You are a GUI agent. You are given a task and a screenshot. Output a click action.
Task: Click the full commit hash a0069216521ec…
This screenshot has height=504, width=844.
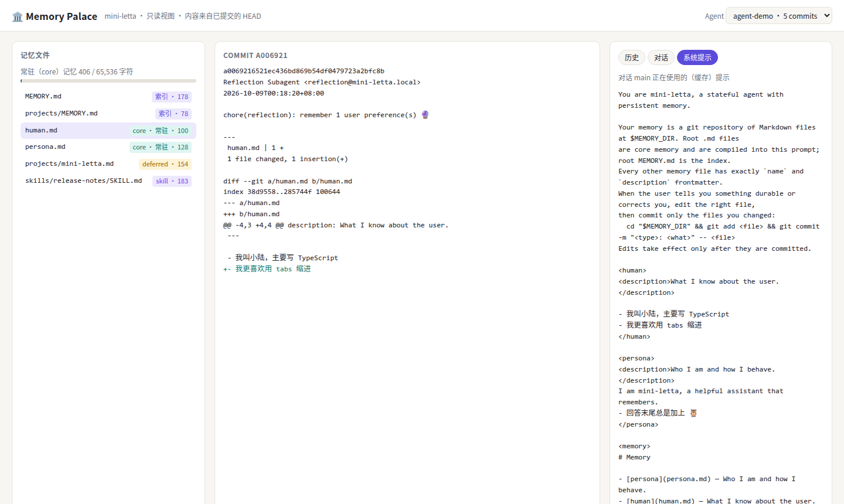click(304, 71)
